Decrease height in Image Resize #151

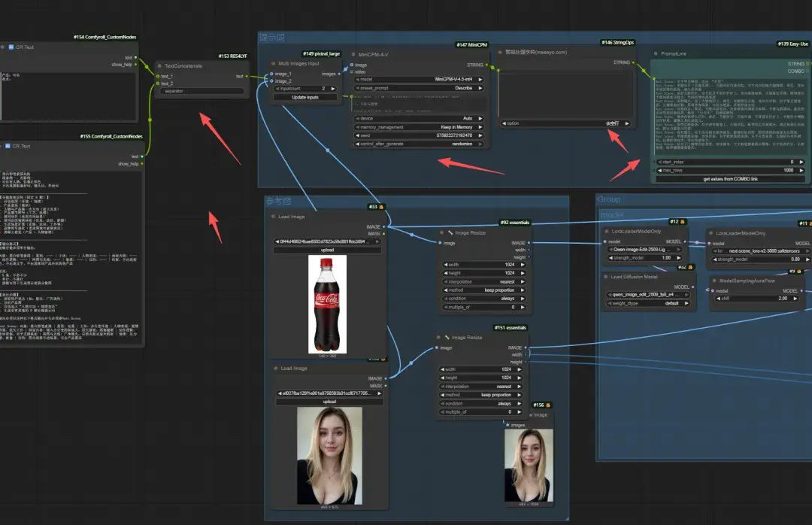pos(442,378)
